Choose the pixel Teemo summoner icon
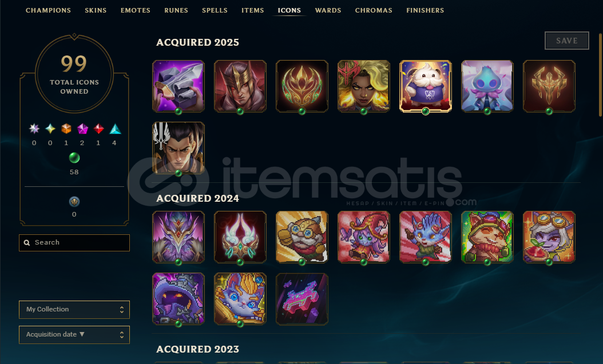Viewport: 603px width, 364px height. coord(487,237)
